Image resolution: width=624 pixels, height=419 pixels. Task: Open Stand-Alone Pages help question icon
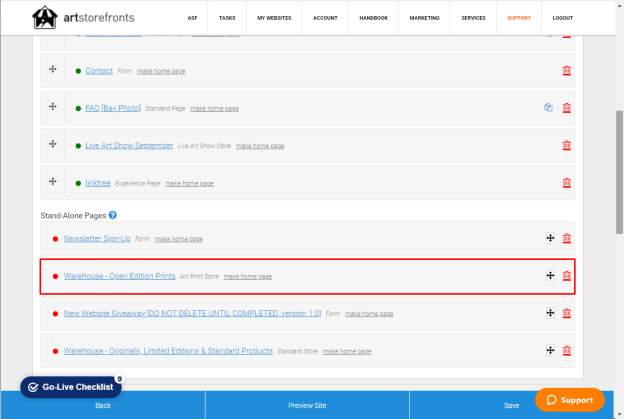113,215
